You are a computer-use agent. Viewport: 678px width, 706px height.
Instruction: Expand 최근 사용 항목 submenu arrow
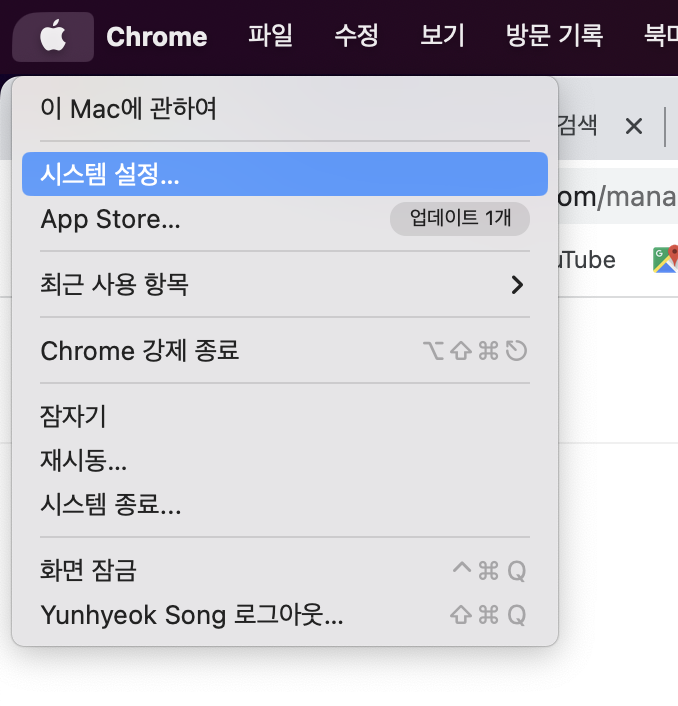point(517,285)
